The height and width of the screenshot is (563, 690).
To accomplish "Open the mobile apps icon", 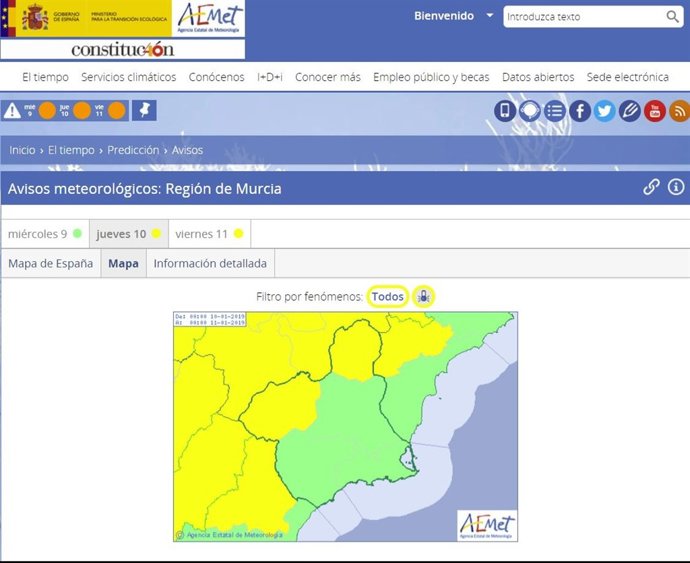I will pyautogui.click(x=505, y=110).
